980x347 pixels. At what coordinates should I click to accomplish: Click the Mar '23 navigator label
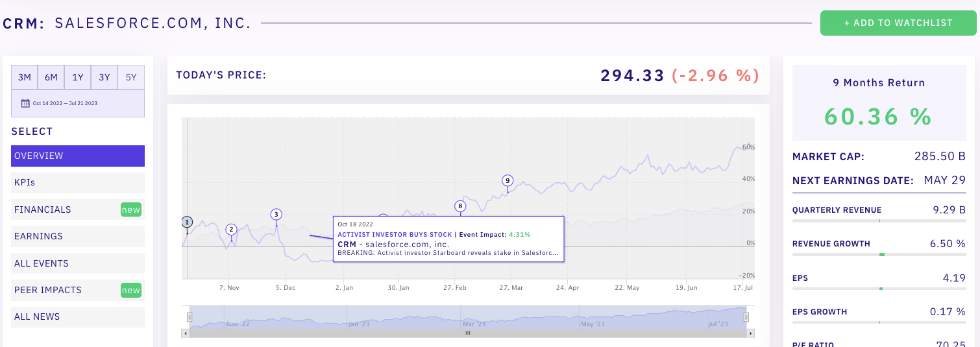point(473,323)
